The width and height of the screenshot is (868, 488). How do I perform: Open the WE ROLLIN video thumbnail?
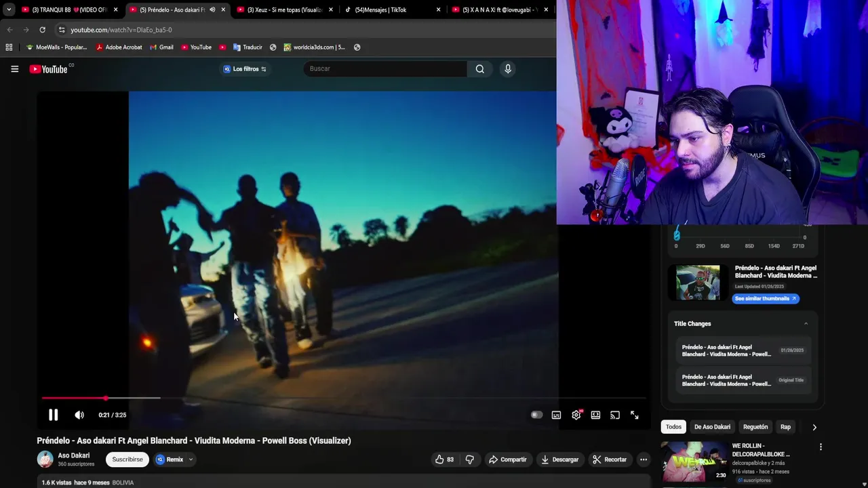(694, 462)
